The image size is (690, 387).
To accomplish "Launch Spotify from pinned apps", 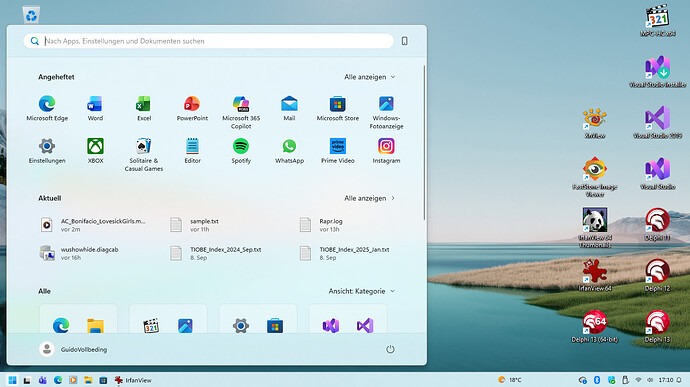I will point(241,151).
